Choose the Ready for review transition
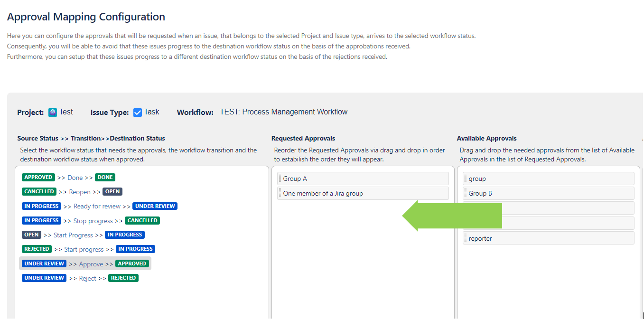This screenshot has width=644, height=320. pyautogui.click(x=97, y=206)
